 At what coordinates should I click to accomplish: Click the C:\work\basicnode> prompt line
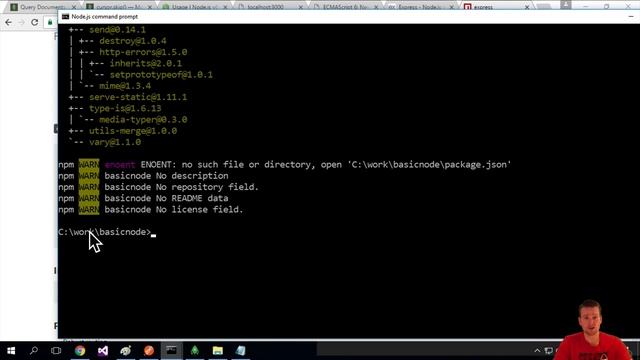coord(104,232)
